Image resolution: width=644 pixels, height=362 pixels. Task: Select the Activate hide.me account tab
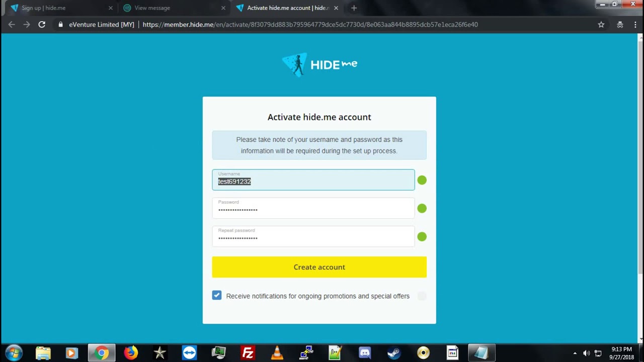point(287,8)
